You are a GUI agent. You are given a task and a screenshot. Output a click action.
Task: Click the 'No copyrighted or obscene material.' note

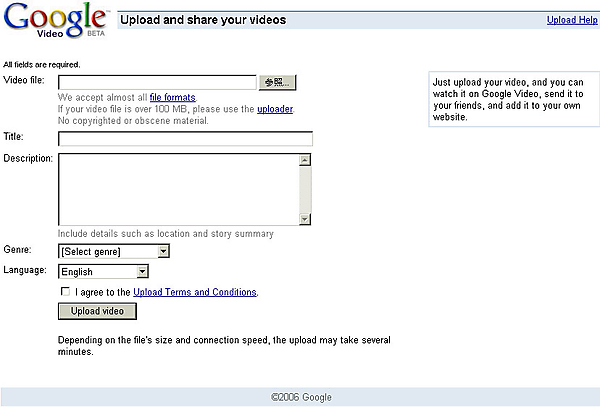pos(133,121)
